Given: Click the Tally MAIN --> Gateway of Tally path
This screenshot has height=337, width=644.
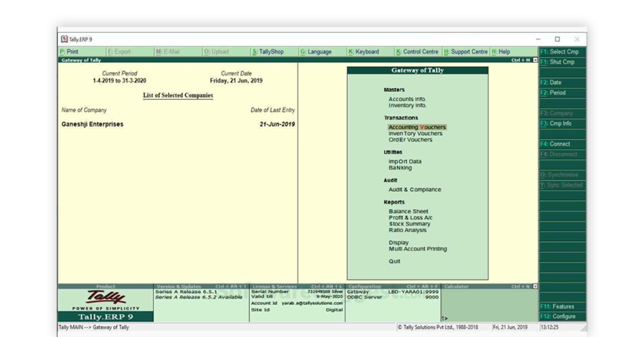Looking at the screenshot, I should click(94, 327).
